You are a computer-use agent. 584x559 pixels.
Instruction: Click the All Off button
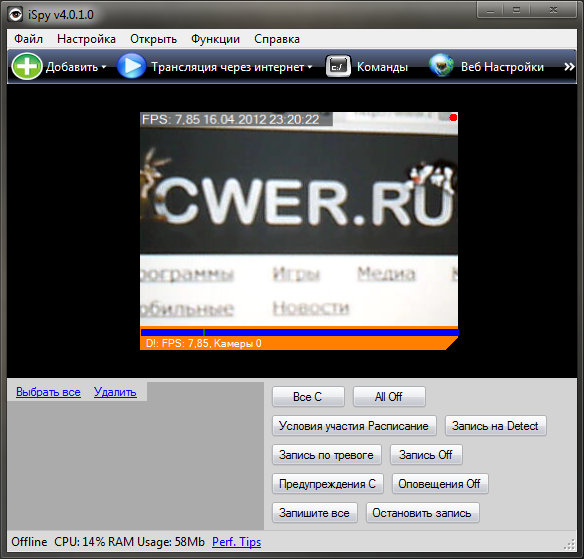389,397
